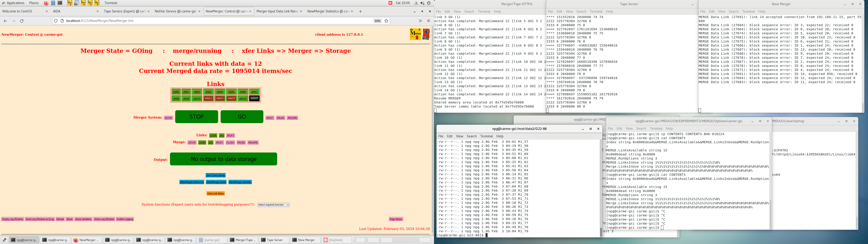Expand the browser toolbar overflow chevron
This screenshot has height=244, width=868.
click(x=420, y=21)
